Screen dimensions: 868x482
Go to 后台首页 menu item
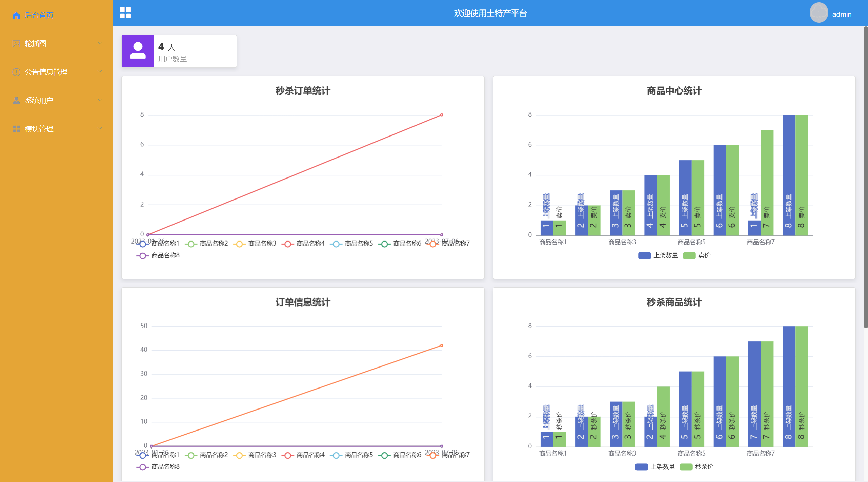(39, 15)
